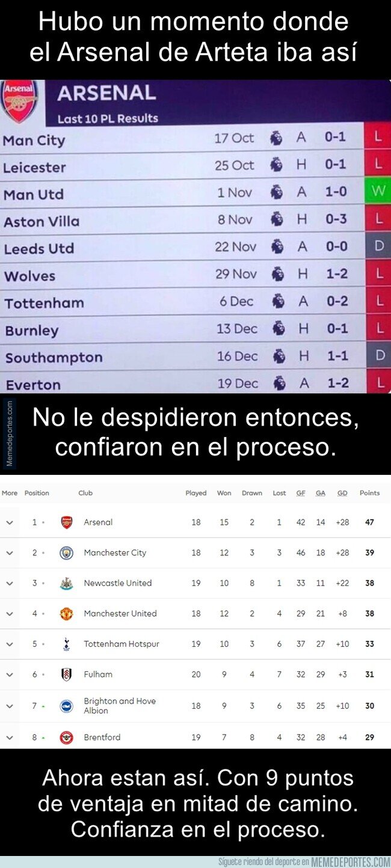Screen dimensions: 391x868
Task: Click the Brighton and Hove Albion crest
Action: (x=65, y=704)
